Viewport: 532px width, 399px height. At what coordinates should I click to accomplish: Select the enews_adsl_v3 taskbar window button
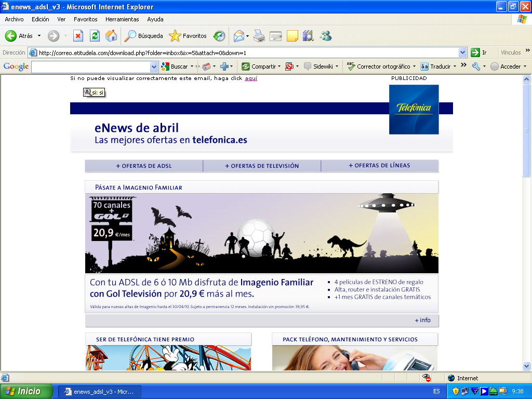point(100,392)
